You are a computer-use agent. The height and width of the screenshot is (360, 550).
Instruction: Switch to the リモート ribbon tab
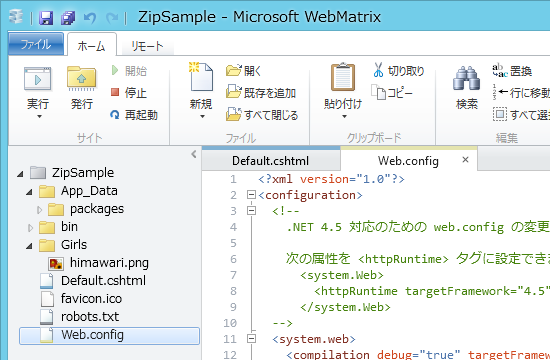point(147,46)
